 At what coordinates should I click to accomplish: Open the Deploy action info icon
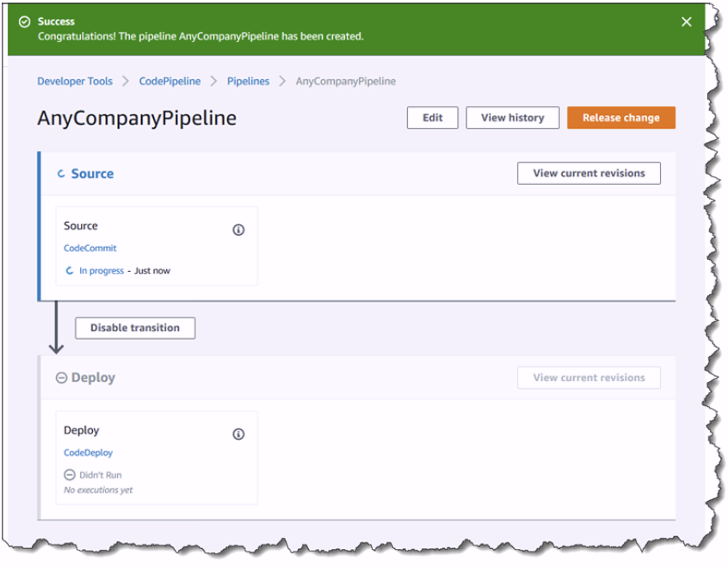238,434
